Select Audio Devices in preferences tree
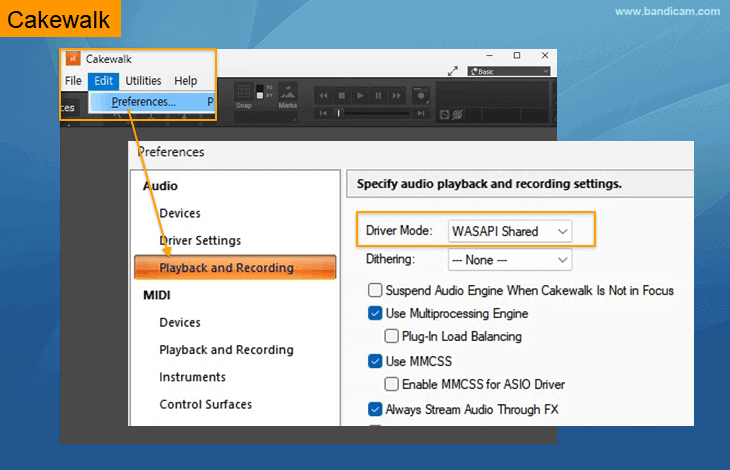 [x=180, y=213]
